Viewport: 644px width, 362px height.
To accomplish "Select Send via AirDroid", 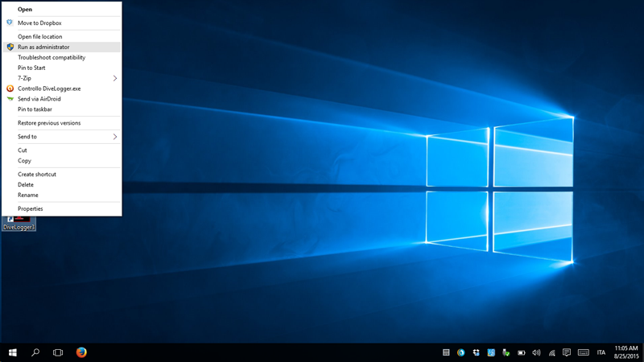I will point(62,99).
